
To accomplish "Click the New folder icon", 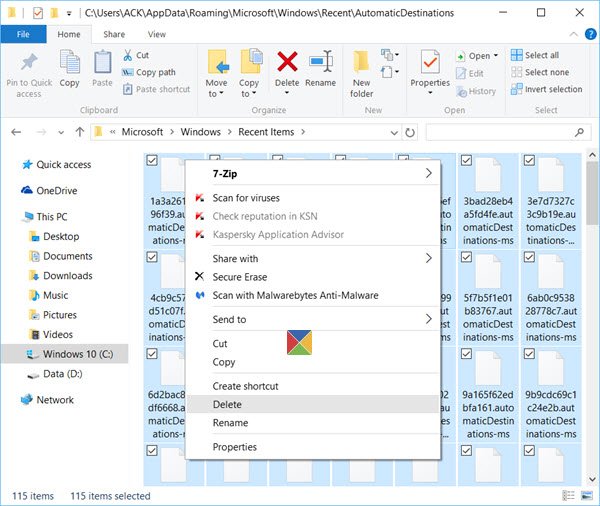I will tap(361, 62).
